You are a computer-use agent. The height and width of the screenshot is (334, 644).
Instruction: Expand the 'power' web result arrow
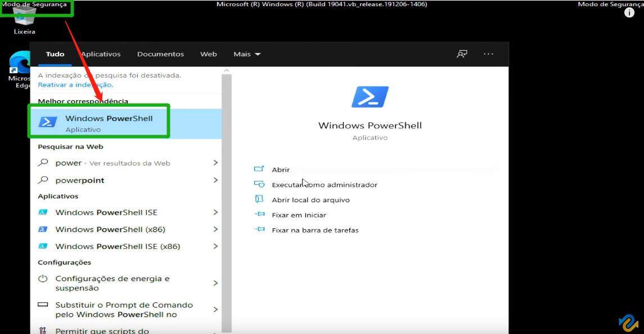pyautogui.click(x=215, y=162)
